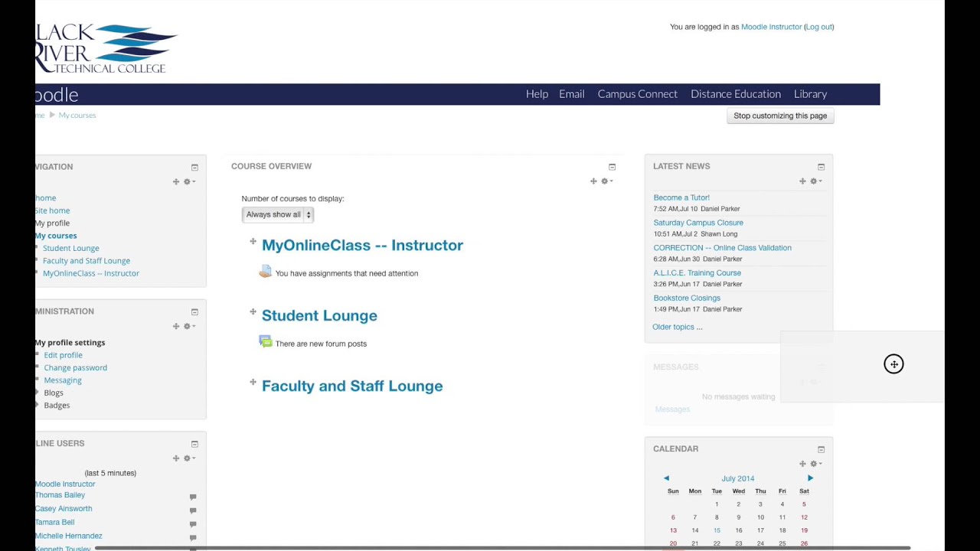Open the July 2014 calendar month link

(x=738, y=479)
